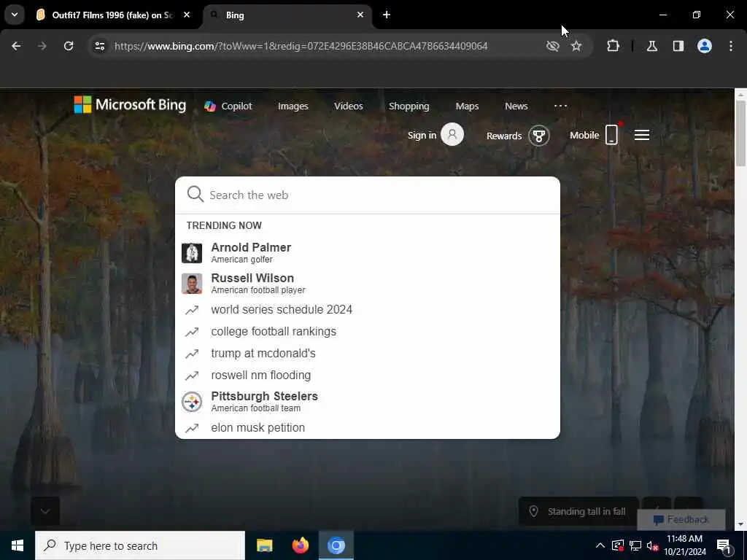747x560 pixels.
Task: Expand the more options ellipsis in Bing header
Action: click(561, 106)
